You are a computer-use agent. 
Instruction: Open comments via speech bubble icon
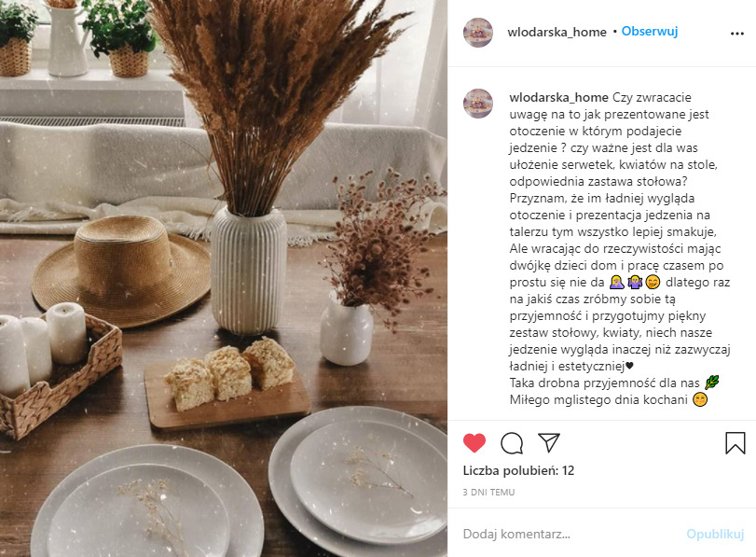point(512,443)
